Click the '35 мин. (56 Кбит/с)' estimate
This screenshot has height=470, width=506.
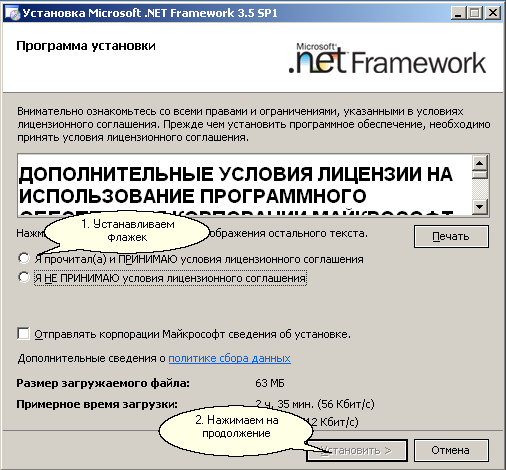coord(326,404)
